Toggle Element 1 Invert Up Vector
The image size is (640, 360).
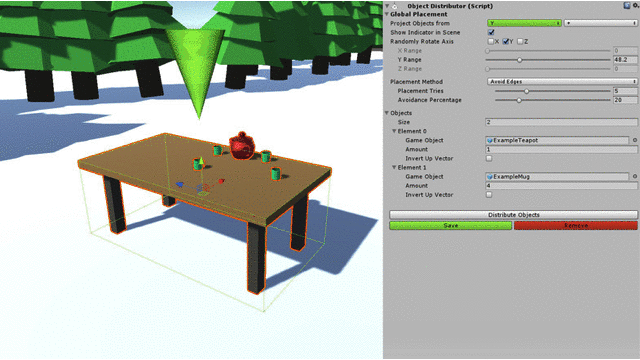[x=489, y=195]
